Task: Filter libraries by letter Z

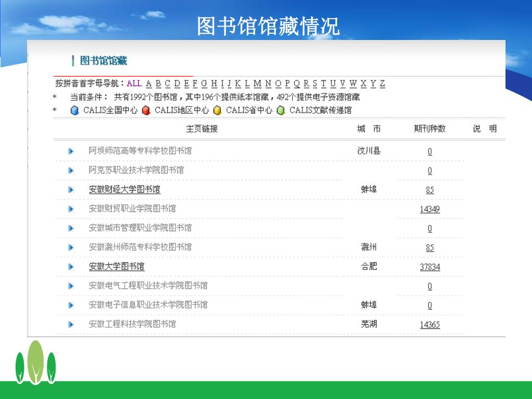Action: 382,84
